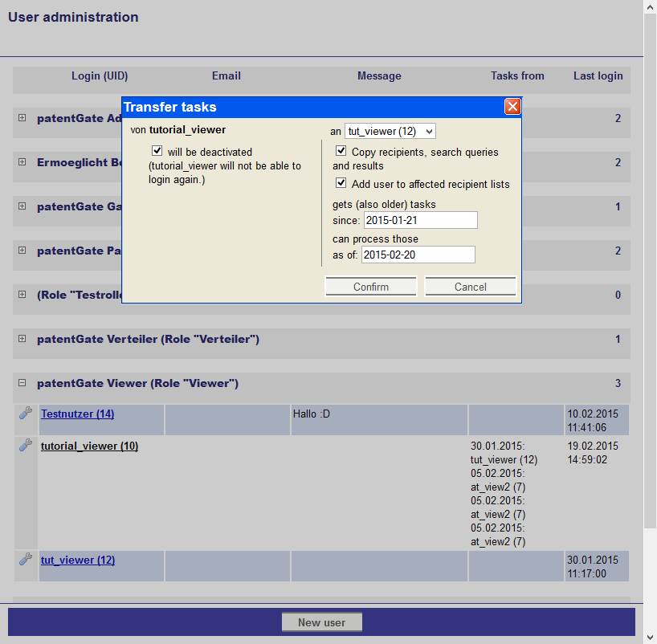
Task: Expand the patentGate Pa... group
Action: click(x=22, y=251)
